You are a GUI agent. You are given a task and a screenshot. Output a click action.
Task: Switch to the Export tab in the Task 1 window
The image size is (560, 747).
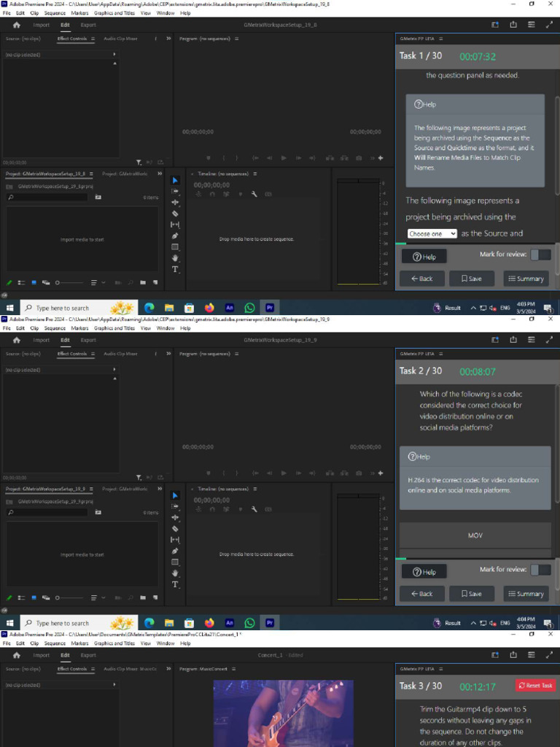[88, 25]
